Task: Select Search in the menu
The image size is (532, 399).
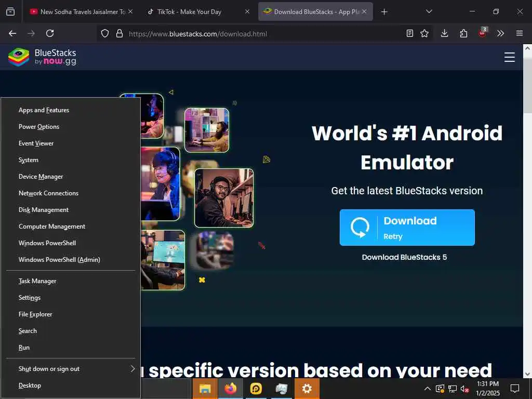Action: pos(71,331)
